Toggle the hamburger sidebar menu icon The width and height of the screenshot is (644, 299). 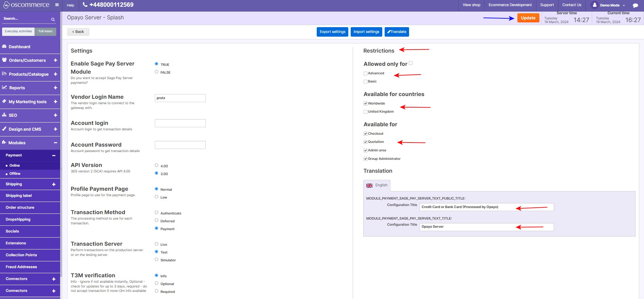(x=57, y=5)
